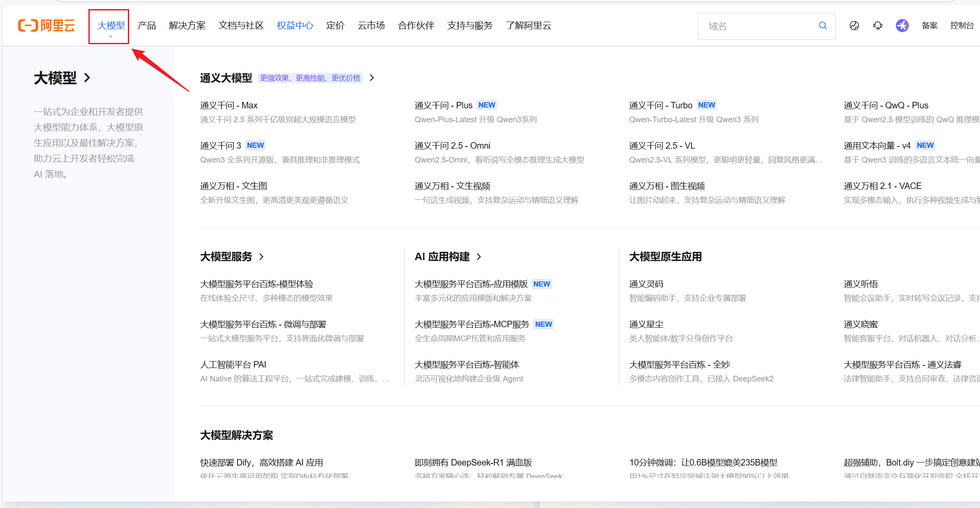This screenshot has height=508, width=980.
Task: Open the customer service headset icon
Action: 878,26
